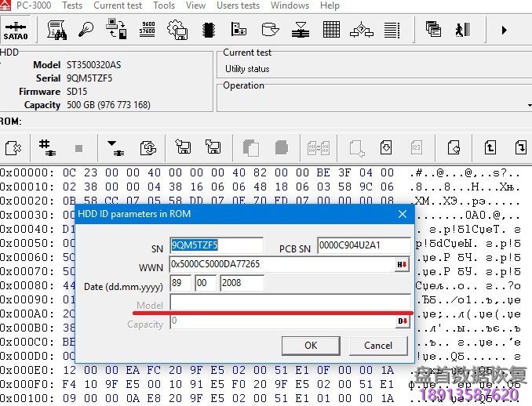Click the Utility status text

coord(247,69)
